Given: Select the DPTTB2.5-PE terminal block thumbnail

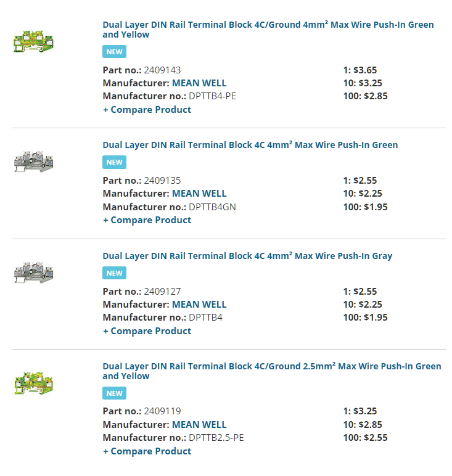Looking at the screenshot, I should pos(33,384).
